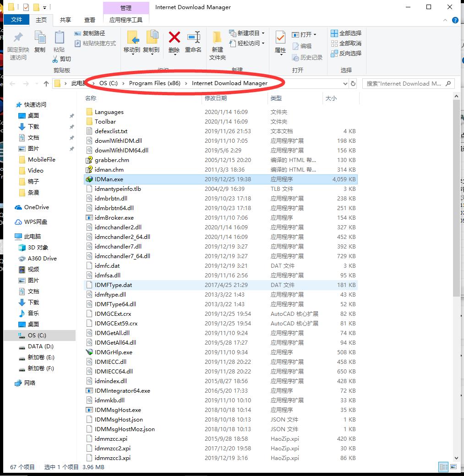Switch to the View (查看) tab
This screenshot has width=464, height=476.
(x=90, y=20)
